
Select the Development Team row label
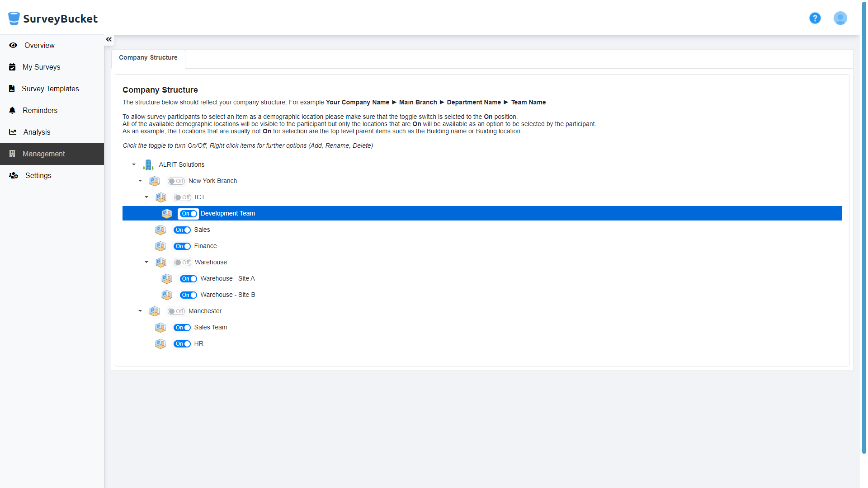(228, 214)
